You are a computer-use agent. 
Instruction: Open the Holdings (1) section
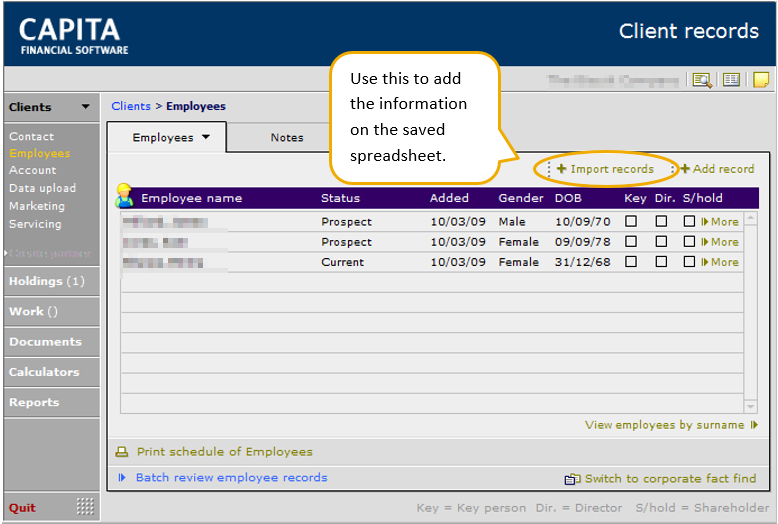point(52,281)
